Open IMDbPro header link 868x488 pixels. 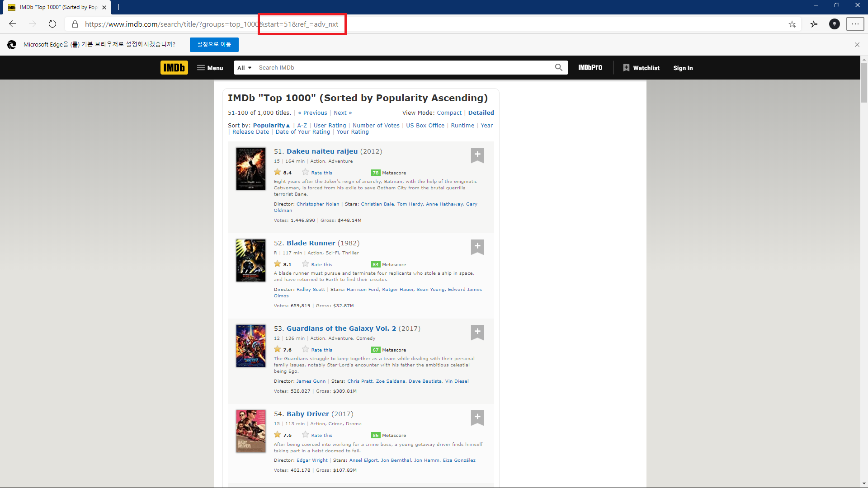tap(590, 68)
